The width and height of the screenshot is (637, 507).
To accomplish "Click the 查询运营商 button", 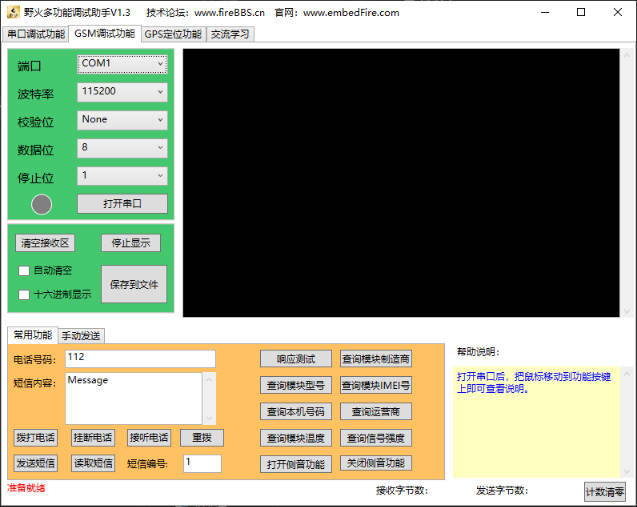I will coord(376,412).
